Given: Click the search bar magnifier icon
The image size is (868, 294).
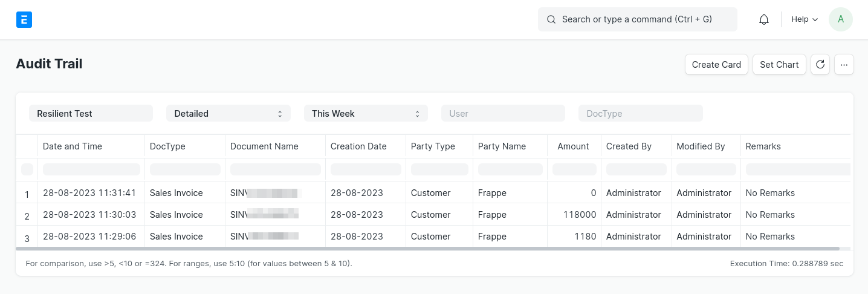Looking at the screenshot, I should 551,19.
